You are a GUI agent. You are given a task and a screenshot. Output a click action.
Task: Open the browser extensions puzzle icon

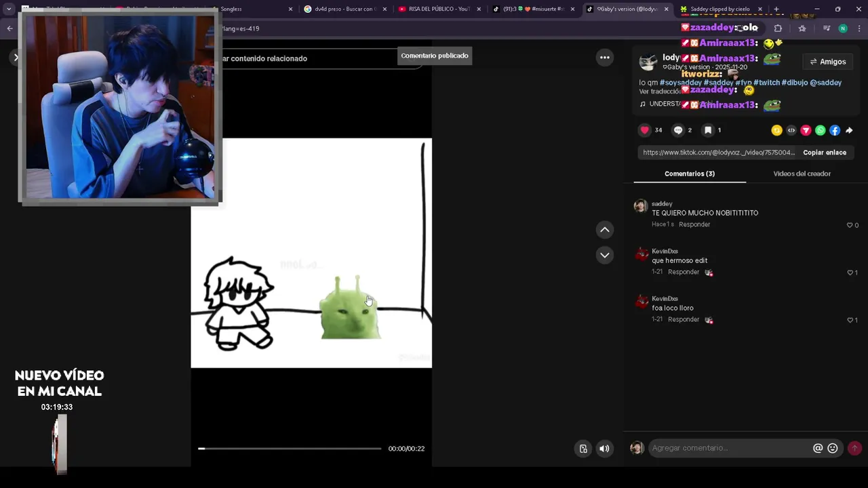[778, 28]
